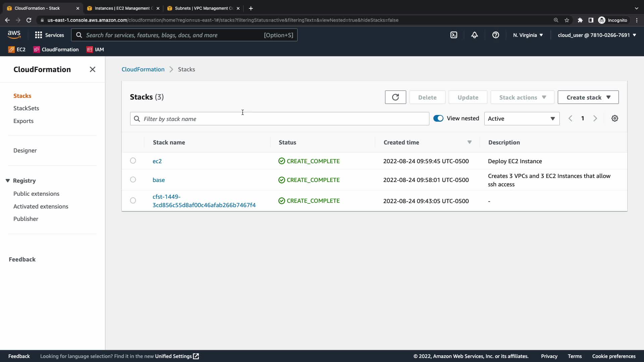Open CloudShell terminal icon in header
644x362 pixels.
453,35
